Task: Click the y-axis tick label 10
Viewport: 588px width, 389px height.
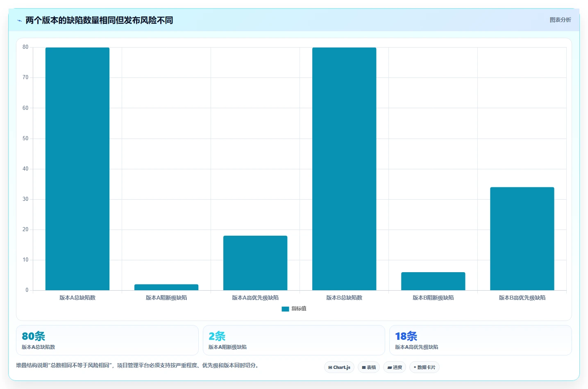Action: coord(25,260)
